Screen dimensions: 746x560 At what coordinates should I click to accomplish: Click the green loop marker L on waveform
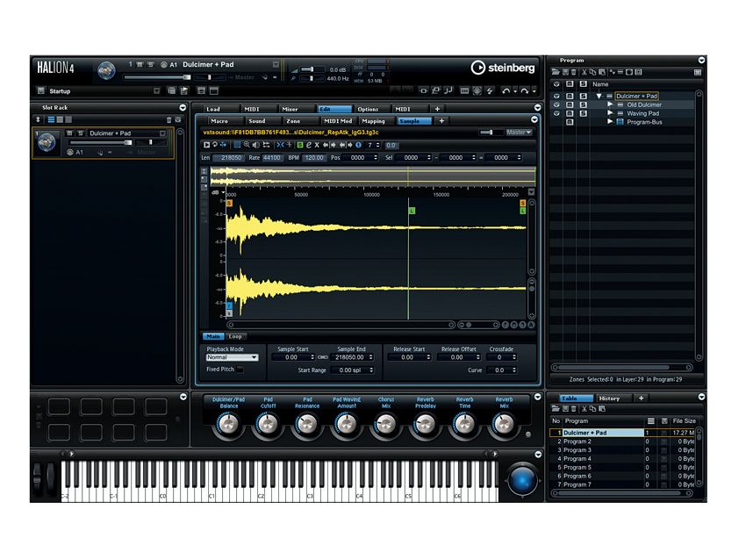[x=412, y=211]
